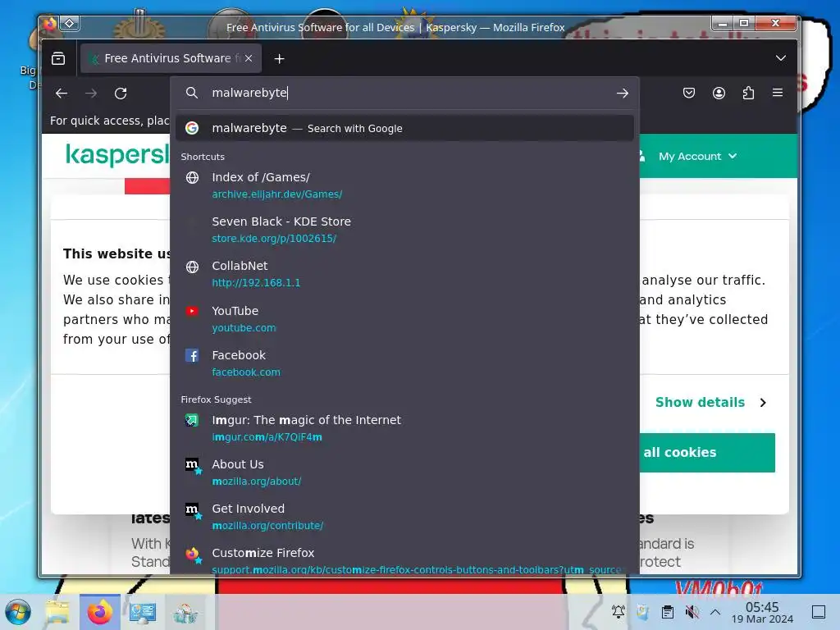Close the Free Antivirus Software tab
The height and width of the screenshot is (630, 840).
click(249, 58)
